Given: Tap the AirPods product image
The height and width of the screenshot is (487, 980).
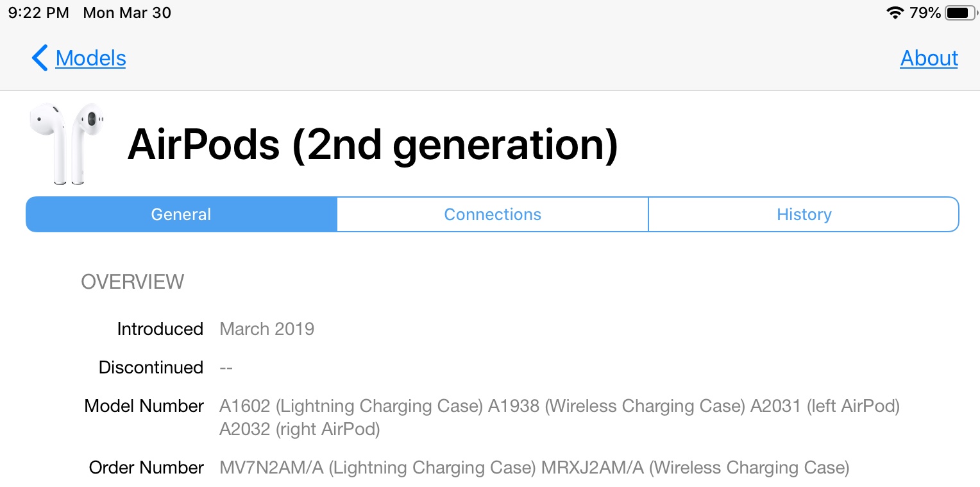Looking at the screenshot, I should click(x=67, y=144).
